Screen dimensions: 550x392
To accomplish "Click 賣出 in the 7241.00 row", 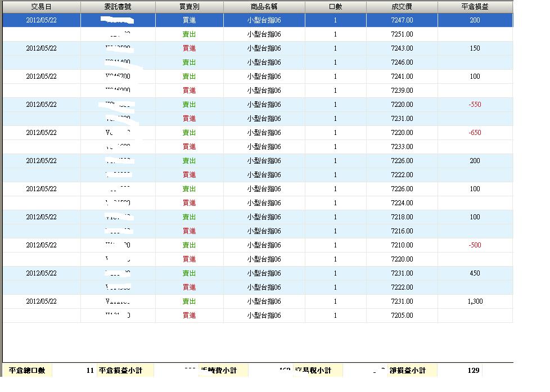I will pyautogui.click(x=190, y=76).
